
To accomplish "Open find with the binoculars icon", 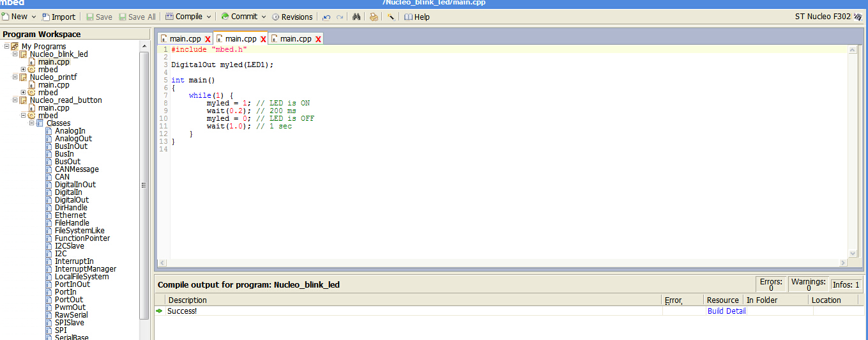I will click(x=357, y=17).
